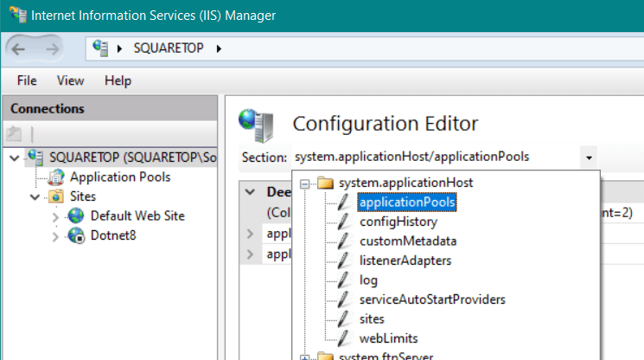Click pencil icon beside configHistory
Viewport: 644px width, 360px height.
click(x=343, y=222)
